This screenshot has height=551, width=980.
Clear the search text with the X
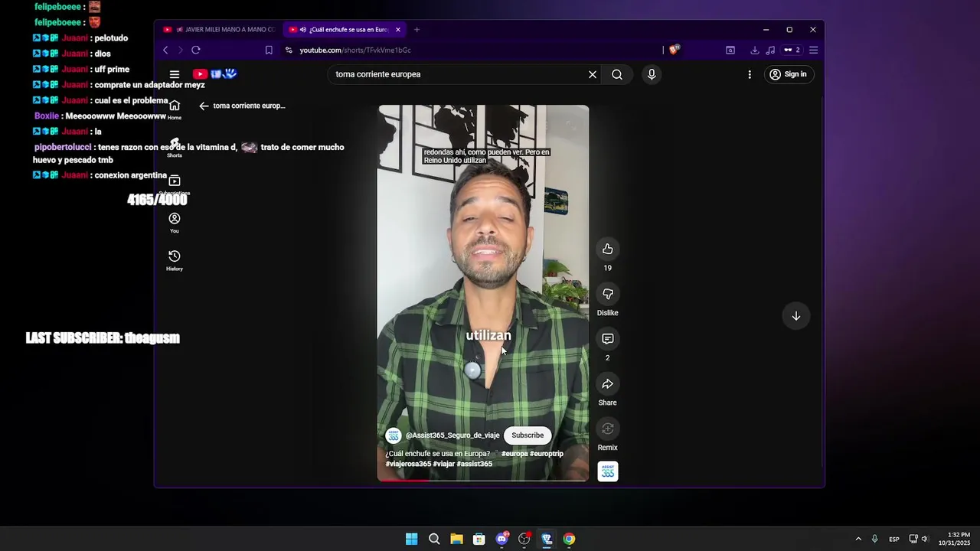(592, 74)
